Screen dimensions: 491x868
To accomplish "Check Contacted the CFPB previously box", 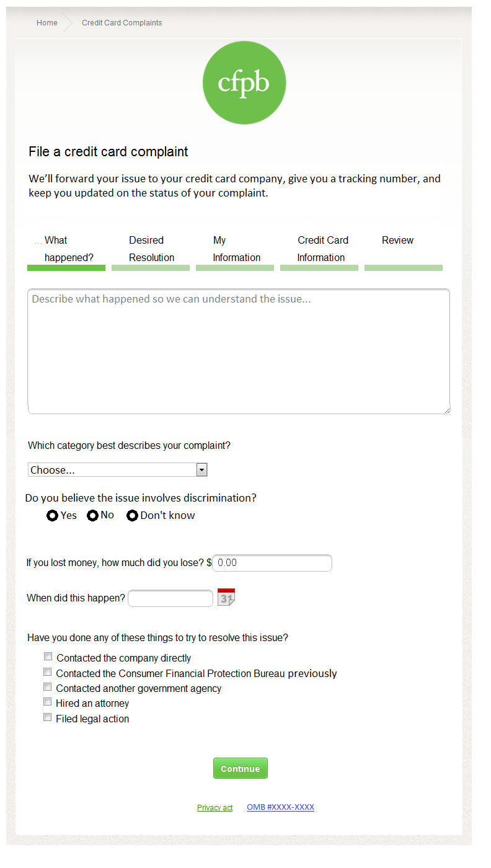I will (x=48, y=672).
